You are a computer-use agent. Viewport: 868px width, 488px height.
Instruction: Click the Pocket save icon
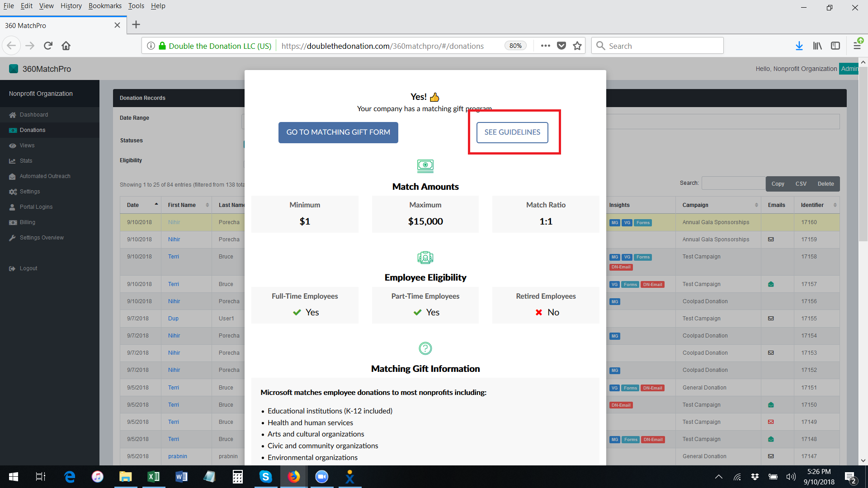click(561, 46)
